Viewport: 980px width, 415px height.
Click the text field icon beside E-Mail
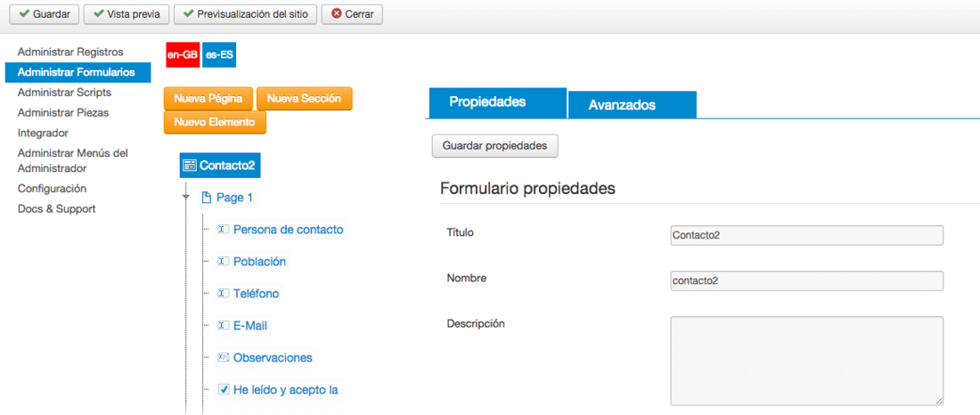(x=223, y=326)
